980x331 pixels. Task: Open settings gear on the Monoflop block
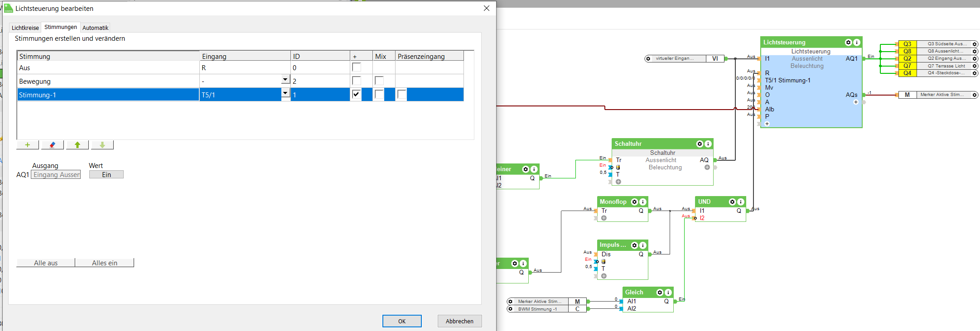[x=634, y=202]
